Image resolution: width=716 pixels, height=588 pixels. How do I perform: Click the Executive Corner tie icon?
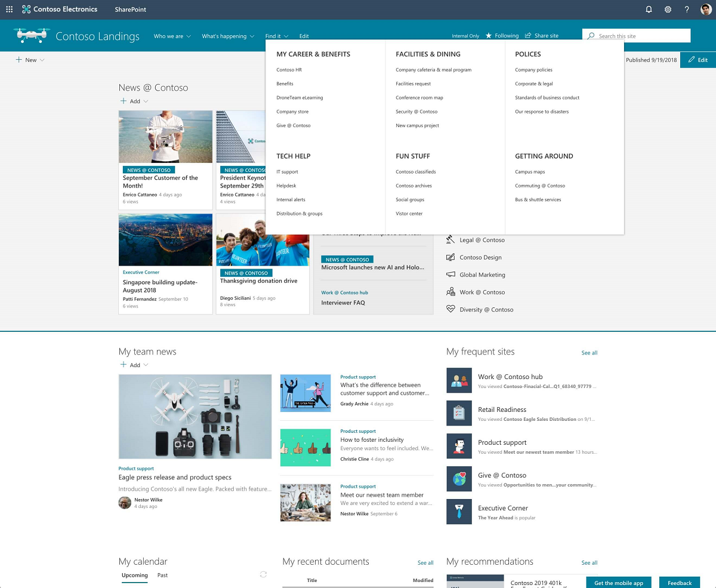tap(459, 512)
